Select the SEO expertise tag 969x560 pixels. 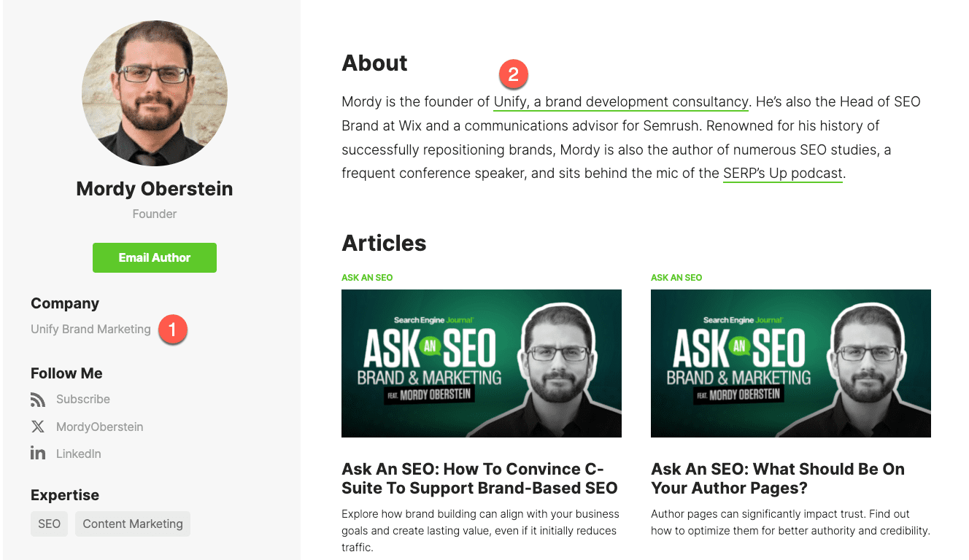(49, 524)
